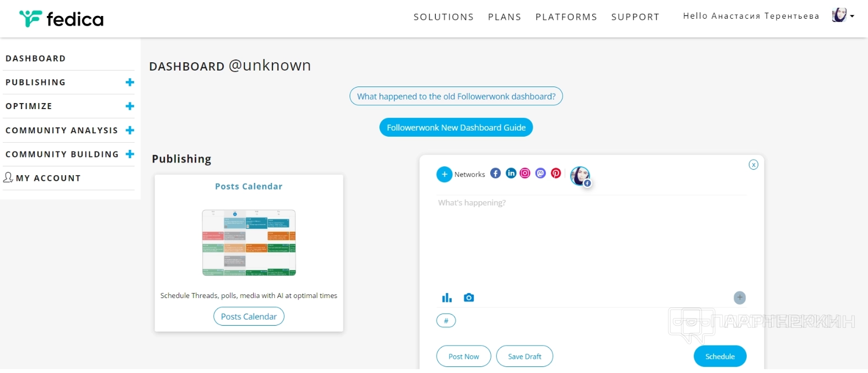Open the PLANS menu
Image resolution: width=868 pixels, height=373 pixels.
coord(505,17)
